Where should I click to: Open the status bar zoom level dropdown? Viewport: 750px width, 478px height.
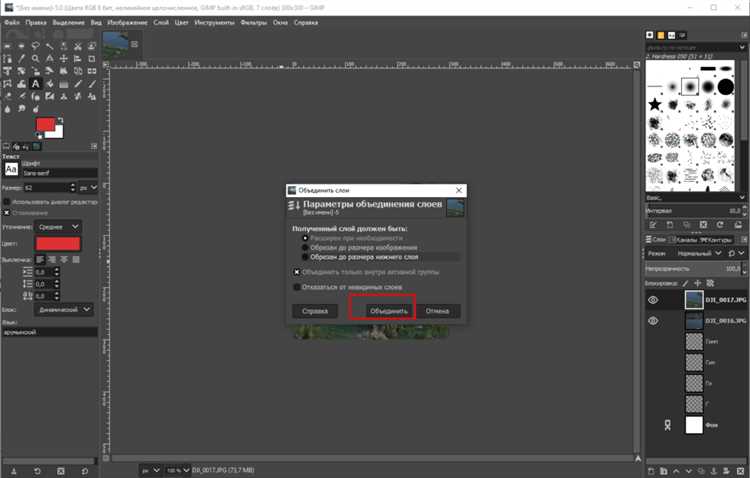[x=177, y=470]
